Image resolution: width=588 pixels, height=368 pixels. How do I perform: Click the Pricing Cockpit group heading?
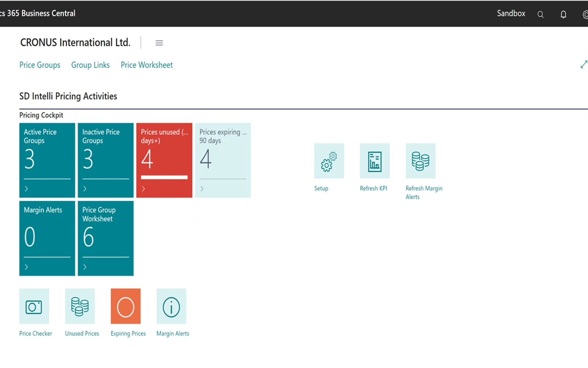pos(41,115)
